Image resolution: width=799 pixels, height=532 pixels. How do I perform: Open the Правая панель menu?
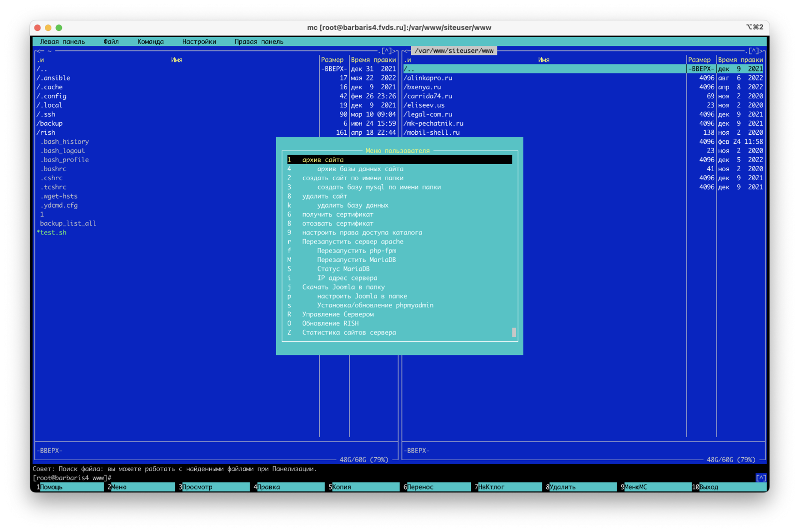(259, 42)
